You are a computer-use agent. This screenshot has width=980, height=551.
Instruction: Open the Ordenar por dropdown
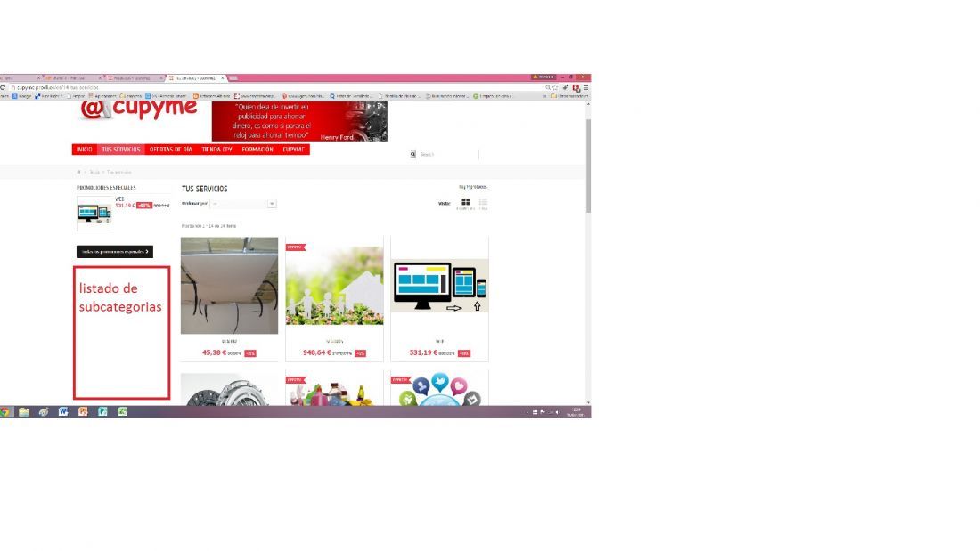point(244,204)
